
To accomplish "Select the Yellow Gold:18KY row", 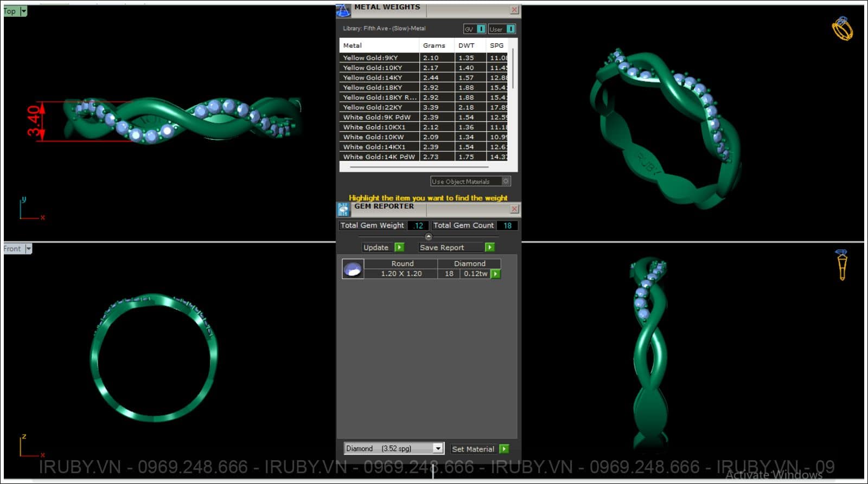I will (424, 87).
